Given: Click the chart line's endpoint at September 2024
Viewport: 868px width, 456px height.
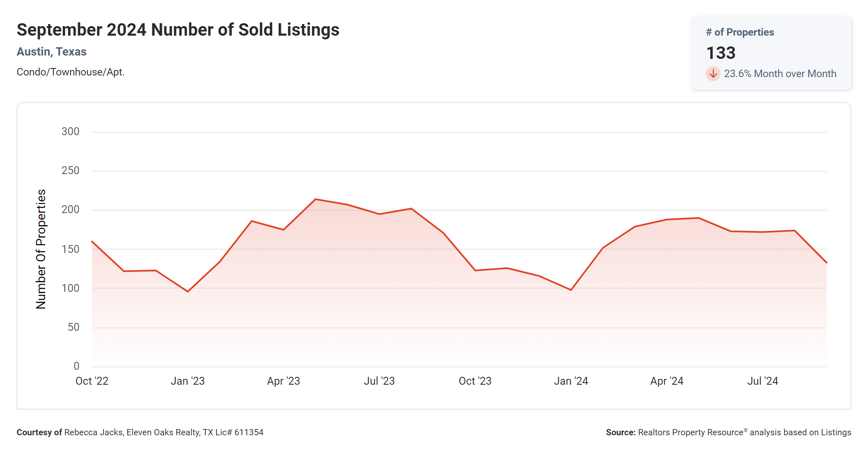Looking at the screenshot, I should pyautogui.click(x=826, y=262).
